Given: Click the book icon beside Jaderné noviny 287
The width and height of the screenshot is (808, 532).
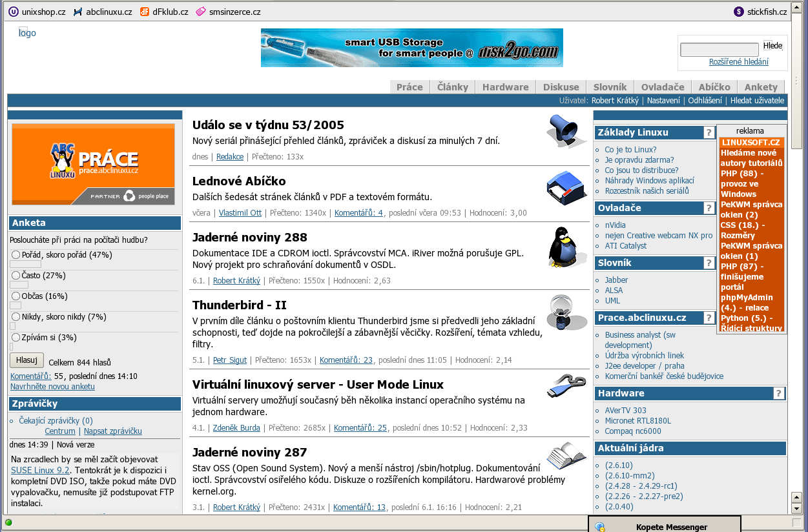Looking at the screenshot, I should coord(566,456).
